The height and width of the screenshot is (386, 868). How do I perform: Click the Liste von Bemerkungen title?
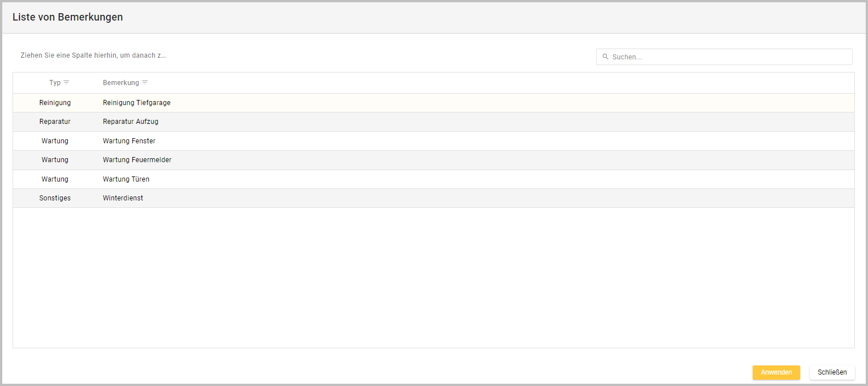click(x=68, y=17)
